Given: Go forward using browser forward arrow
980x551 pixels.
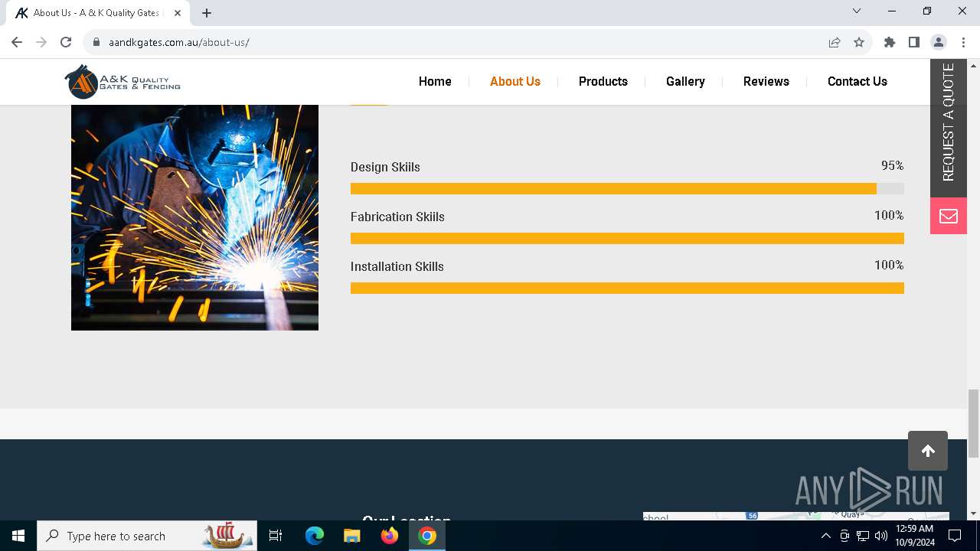Looking at the screenshot, I should (41, 42).
